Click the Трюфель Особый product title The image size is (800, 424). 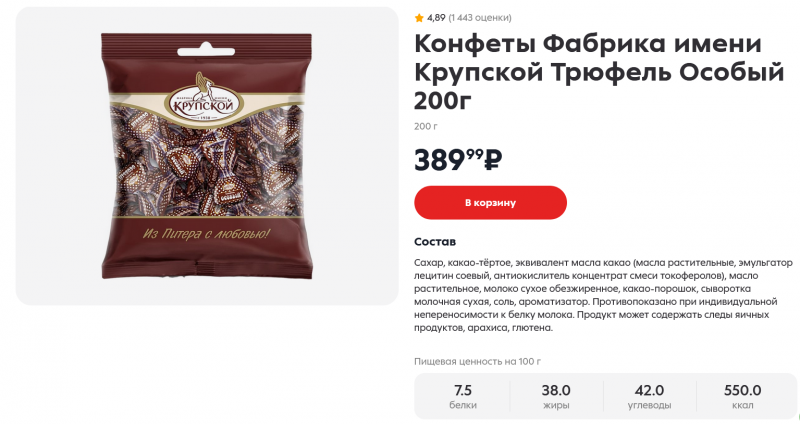pyautogui.click(x=667, y=71)
